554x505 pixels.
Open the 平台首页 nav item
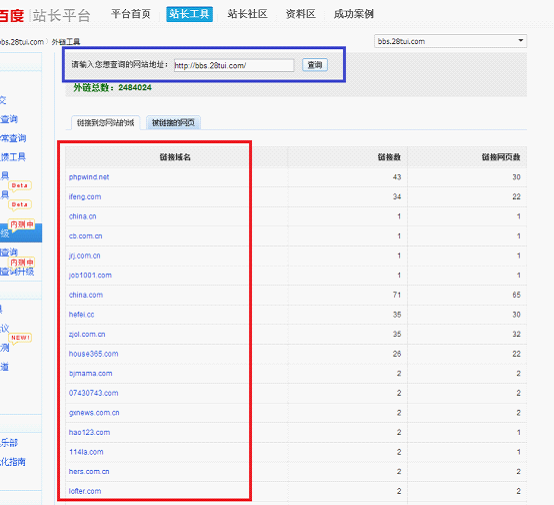[131, 14]
